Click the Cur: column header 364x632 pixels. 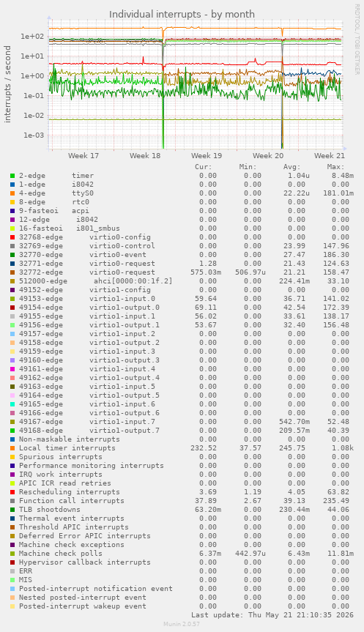point(203,167)
